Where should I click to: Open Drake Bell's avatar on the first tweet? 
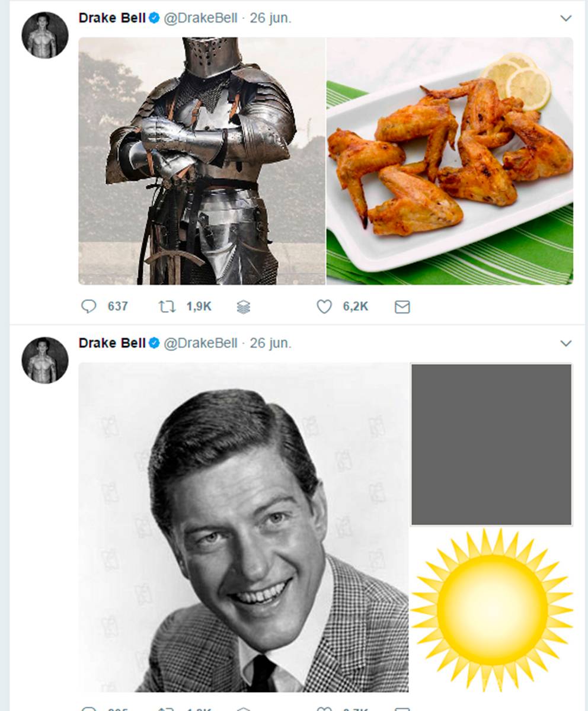[x=45, y=35]
